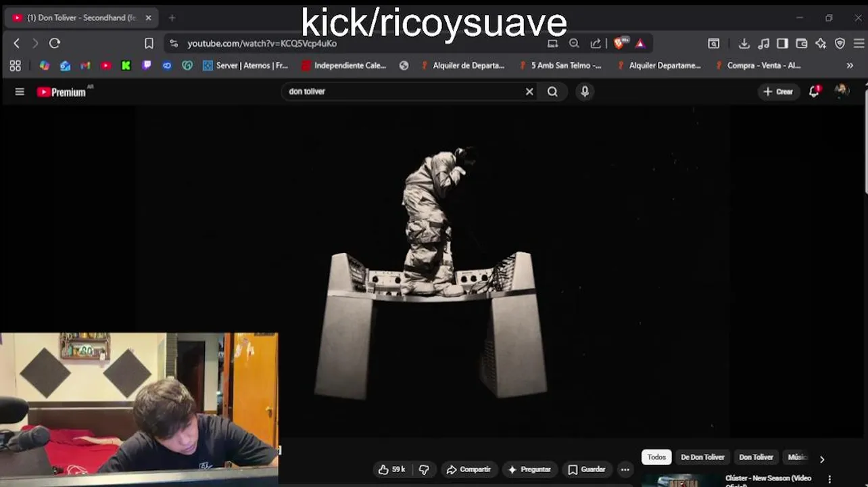Screen dimensions: 868x487
Task: Open the YouTube bookmark icon in bookmarks bar
Action: [106, 66]
